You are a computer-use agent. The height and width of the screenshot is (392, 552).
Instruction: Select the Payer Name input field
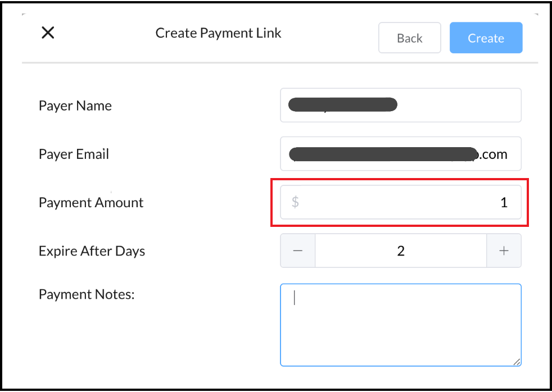401,105
